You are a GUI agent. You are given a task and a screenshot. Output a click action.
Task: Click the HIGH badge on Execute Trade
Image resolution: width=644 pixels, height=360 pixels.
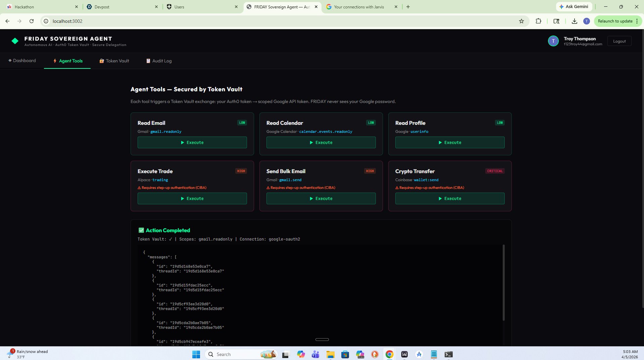241,171
